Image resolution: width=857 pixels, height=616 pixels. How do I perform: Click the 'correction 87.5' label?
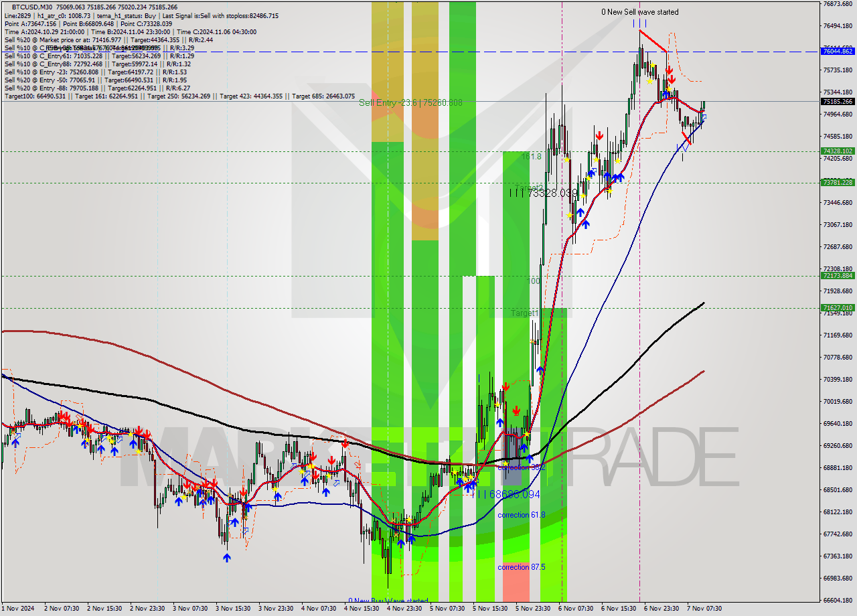(x=522, y=567)
